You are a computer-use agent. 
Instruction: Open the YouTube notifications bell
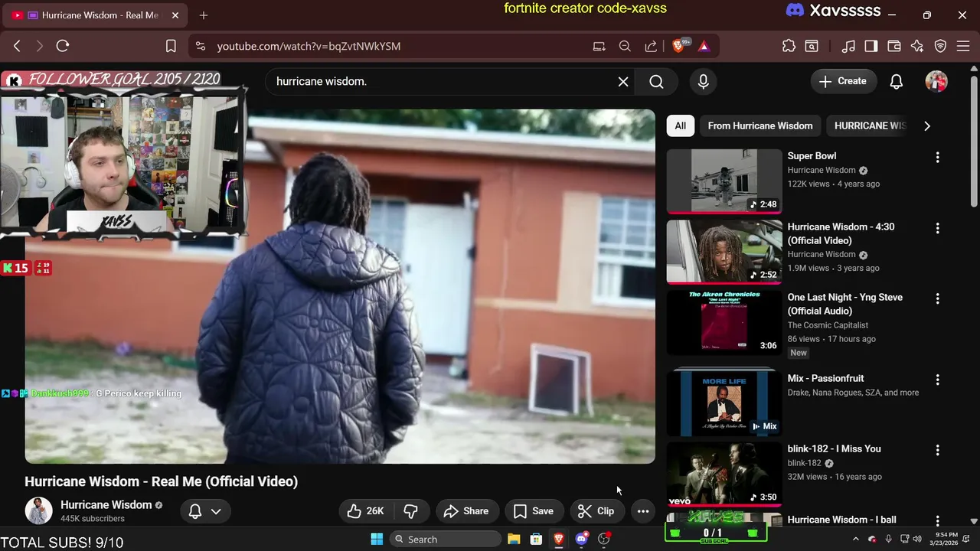(897, 81)
